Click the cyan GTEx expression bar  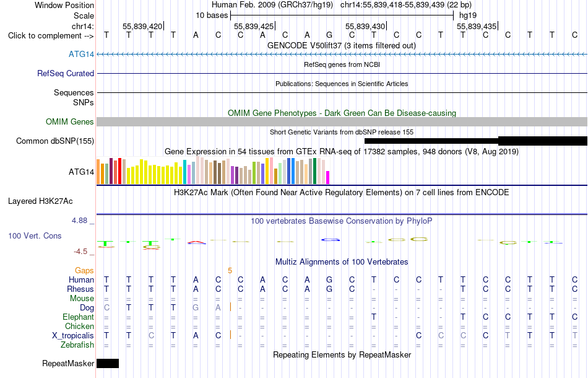click(x=184, y=172)
